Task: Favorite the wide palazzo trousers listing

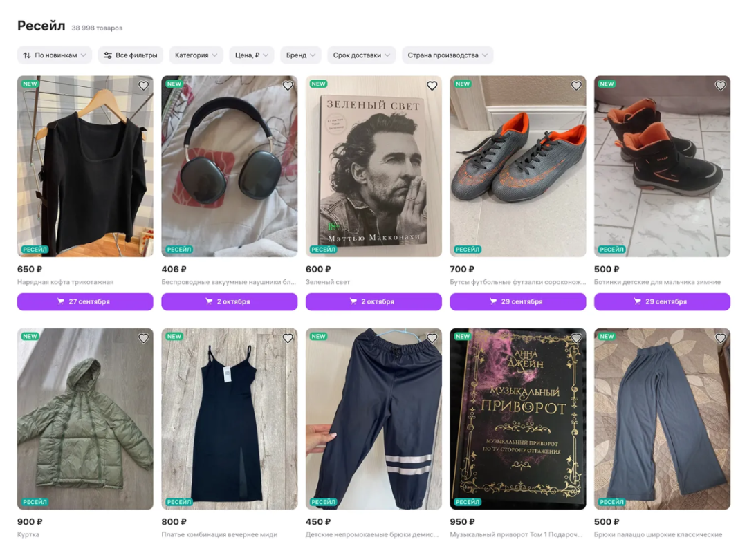Action: (x=721, y=338)
